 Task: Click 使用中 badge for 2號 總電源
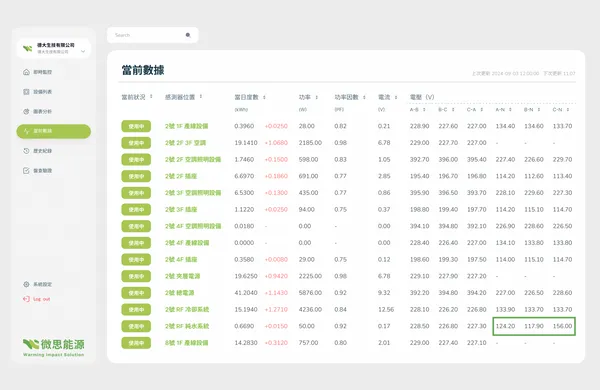136,293
